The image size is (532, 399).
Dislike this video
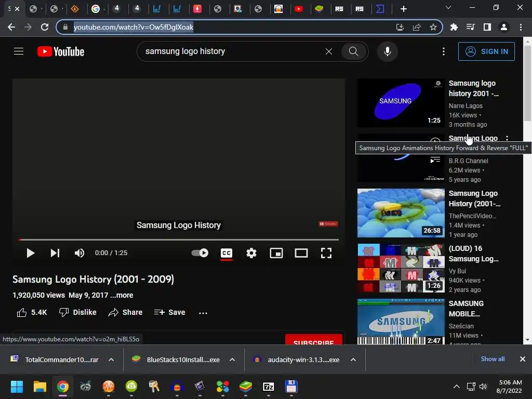tap(78, 312)
